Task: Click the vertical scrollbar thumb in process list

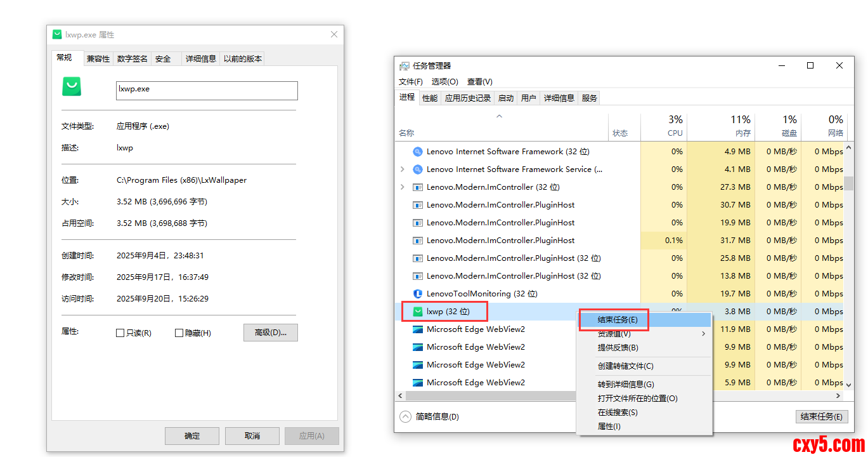Action: tap(848, 183)
